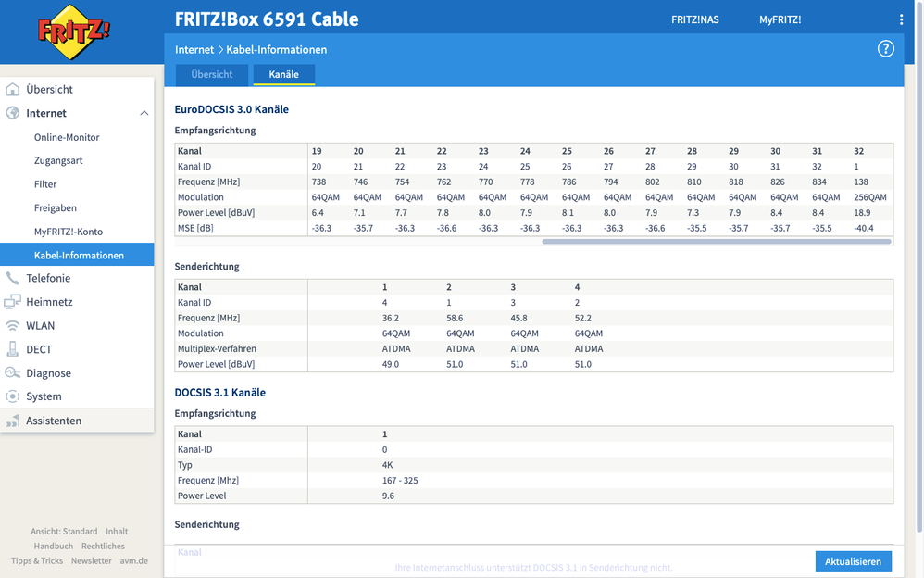Click 256QAM modulation cell of channel 32

869,197
